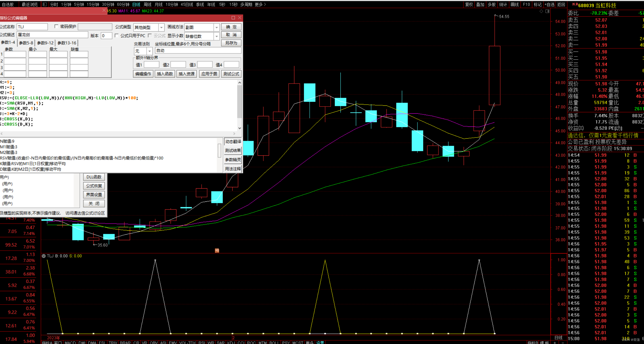
Task: Toggle the side panel icon at chart corner
Action: tap(547, 11)
